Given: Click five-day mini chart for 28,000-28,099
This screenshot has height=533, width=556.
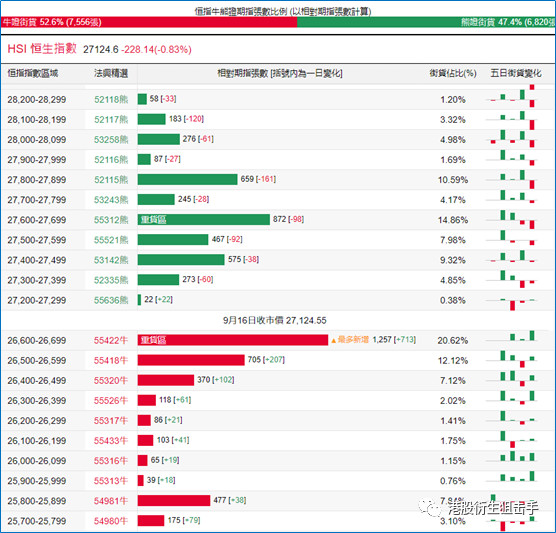Looking at the screenshot, I should (x=512, y=139).
